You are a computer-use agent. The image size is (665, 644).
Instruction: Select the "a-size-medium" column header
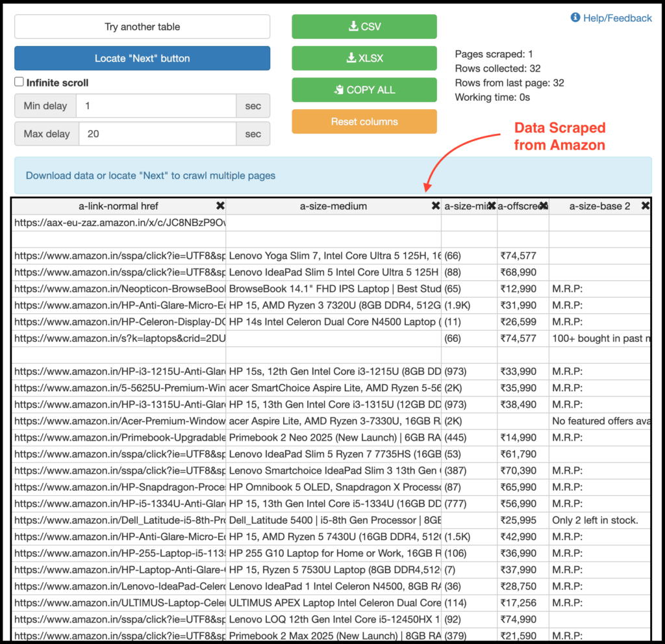(333, 205)
